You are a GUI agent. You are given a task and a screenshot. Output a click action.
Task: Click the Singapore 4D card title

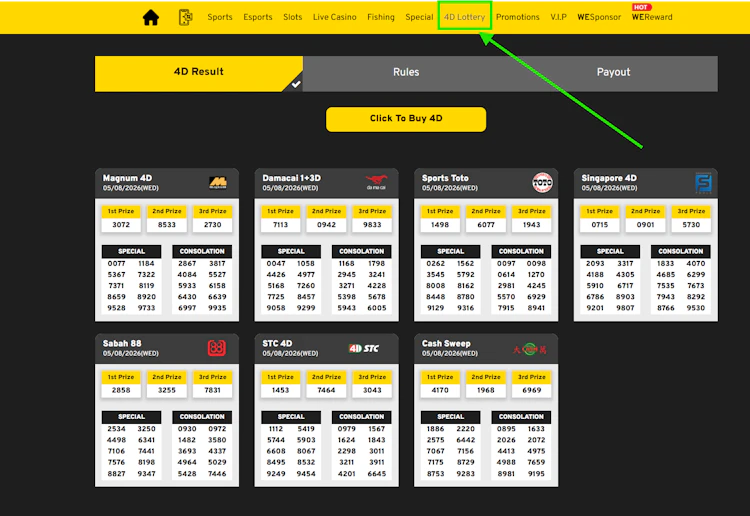(609, 178)
